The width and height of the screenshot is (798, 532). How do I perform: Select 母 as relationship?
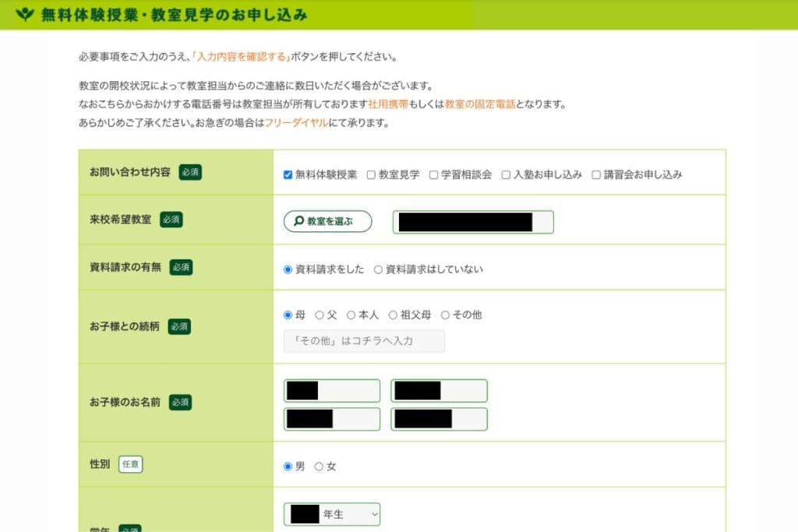click(x=288, y=315)
